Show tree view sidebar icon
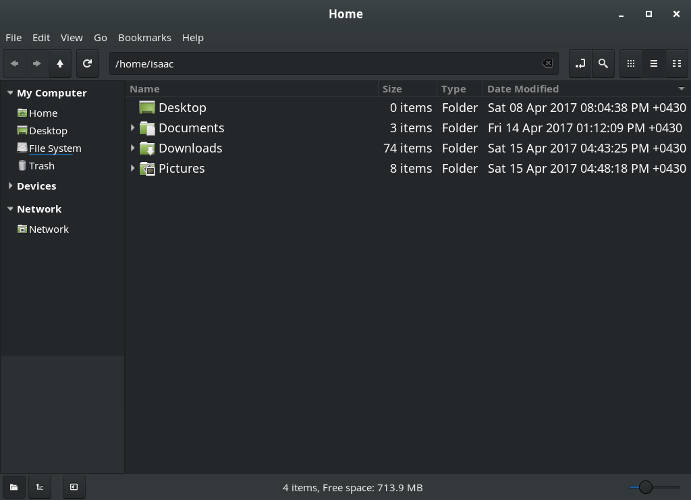This screenshot has height=500, width=691. tap(40, 487)
